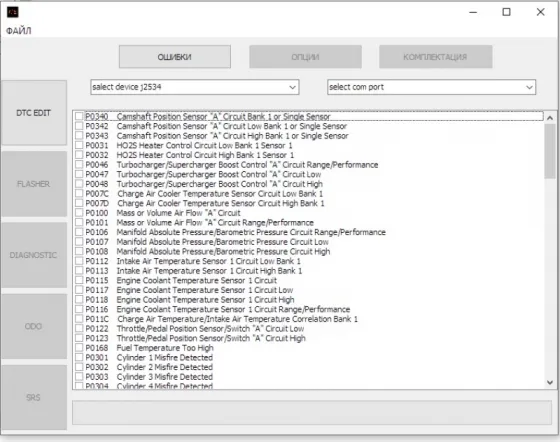The height and width of the screenshot is (442, 560).
Task: Open the DIAGNOSTIC section
Action: pyautogui.click(x=34, y=255)
